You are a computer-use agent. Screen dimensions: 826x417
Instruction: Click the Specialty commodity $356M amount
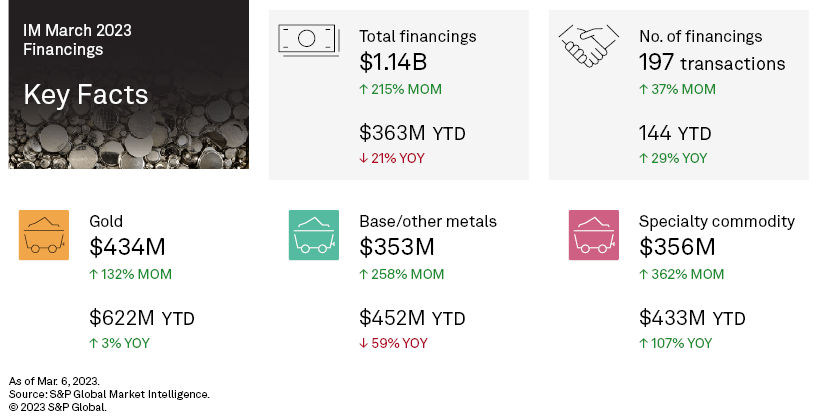coord(678,247)
